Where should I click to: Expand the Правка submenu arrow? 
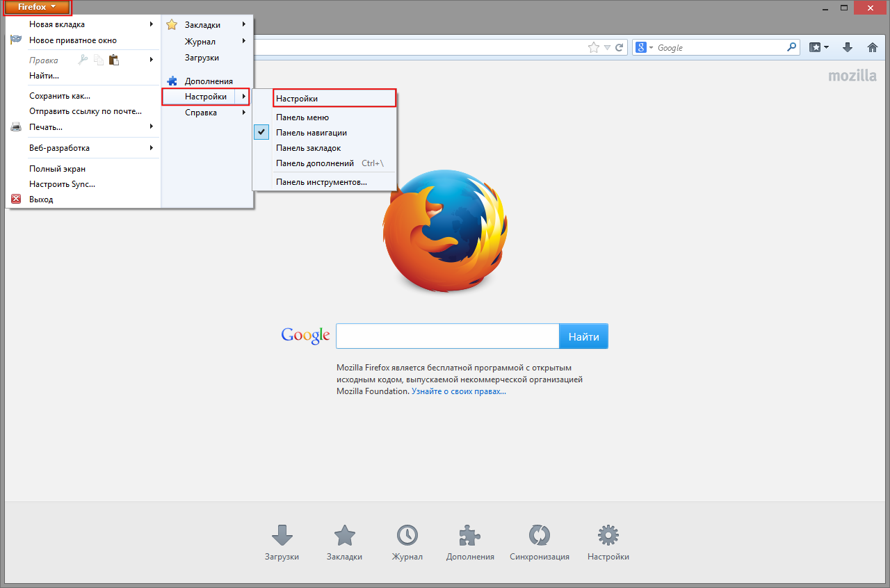coord(152,60)
